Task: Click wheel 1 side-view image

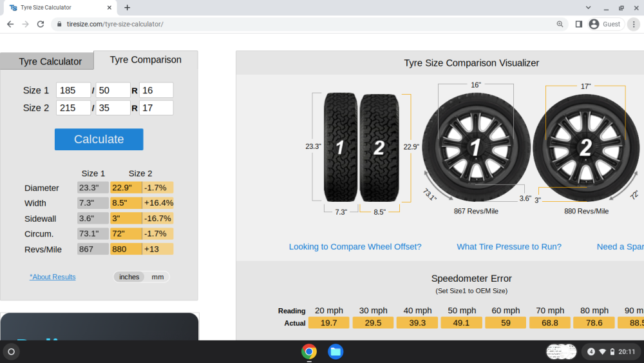Action: point(476,147)
